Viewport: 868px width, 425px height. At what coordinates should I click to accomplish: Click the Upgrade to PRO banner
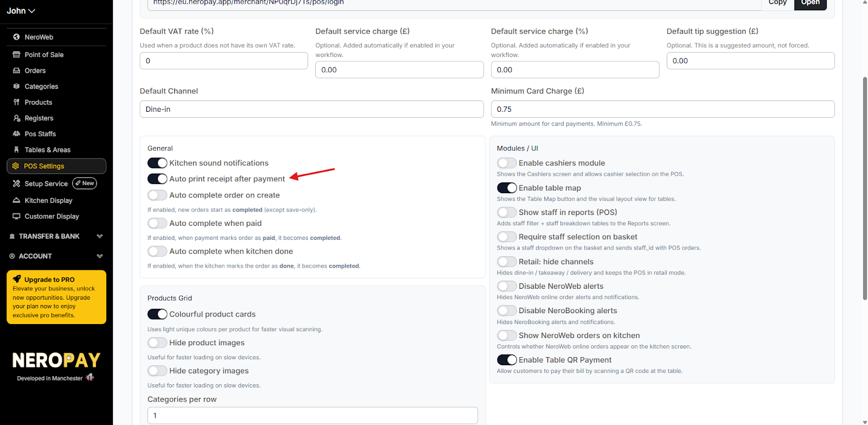pos(56,297)
